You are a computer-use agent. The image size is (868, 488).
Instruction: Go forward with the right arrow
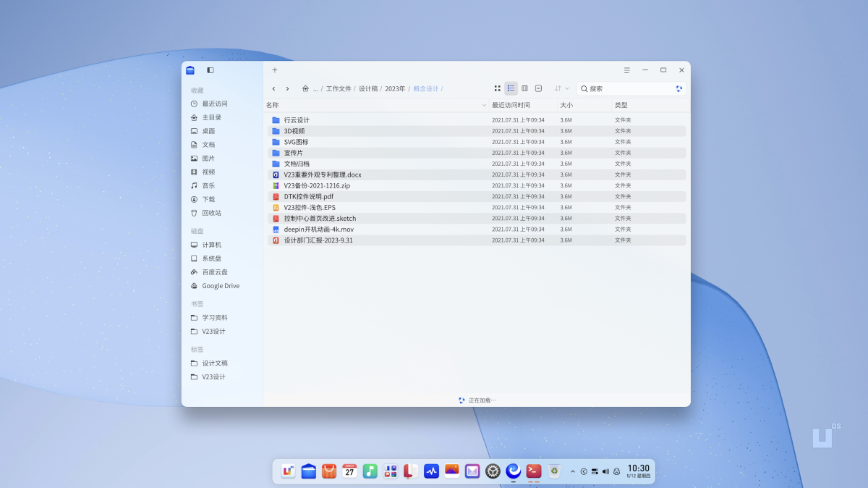coord(287,88)
